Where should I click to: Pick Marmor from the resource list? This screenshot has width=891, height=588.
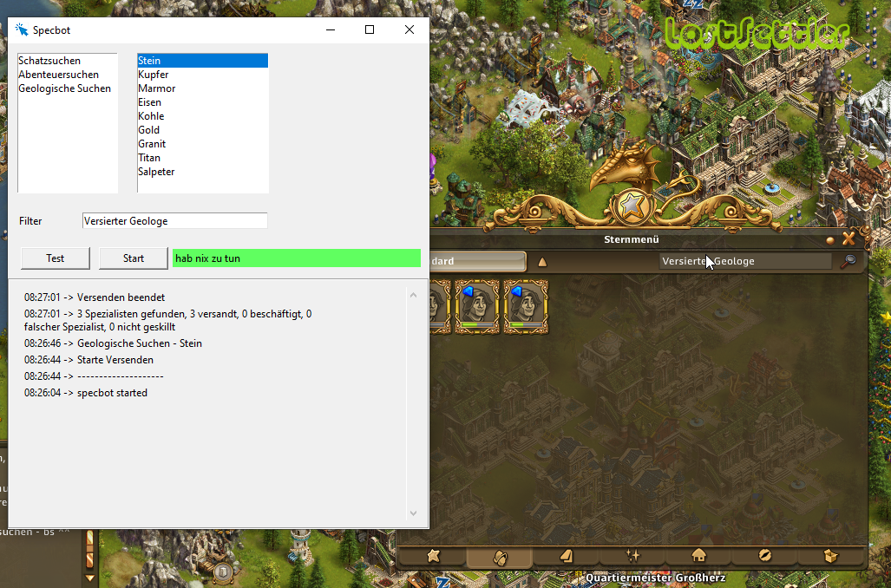(157, 88)
